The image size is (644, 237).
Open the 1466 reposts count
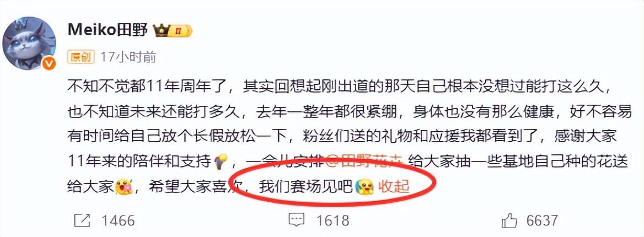click(118, 220)
